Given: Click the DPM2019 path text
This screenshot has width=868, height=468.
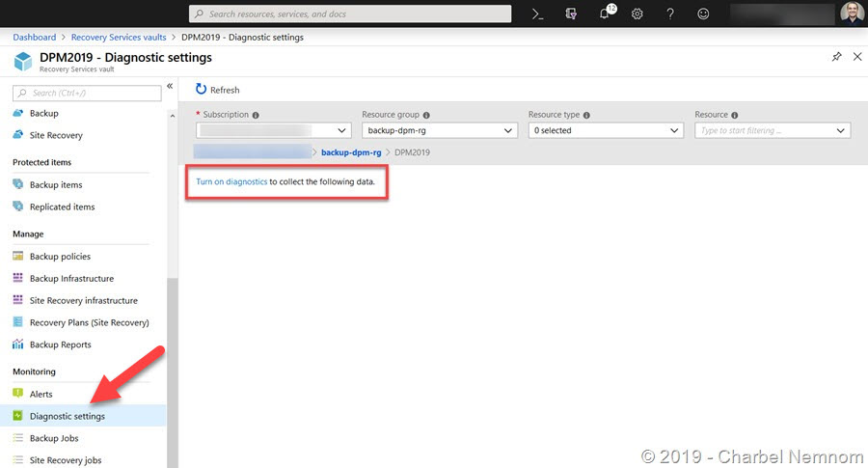Looking at the screenshot, I should 412,152.
